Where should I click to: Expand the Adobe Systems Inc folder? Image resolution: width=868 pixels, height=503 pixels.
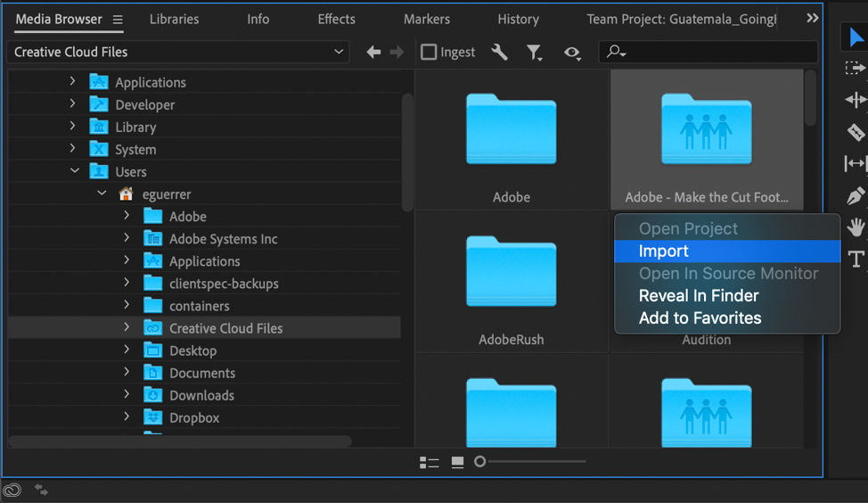127,237
